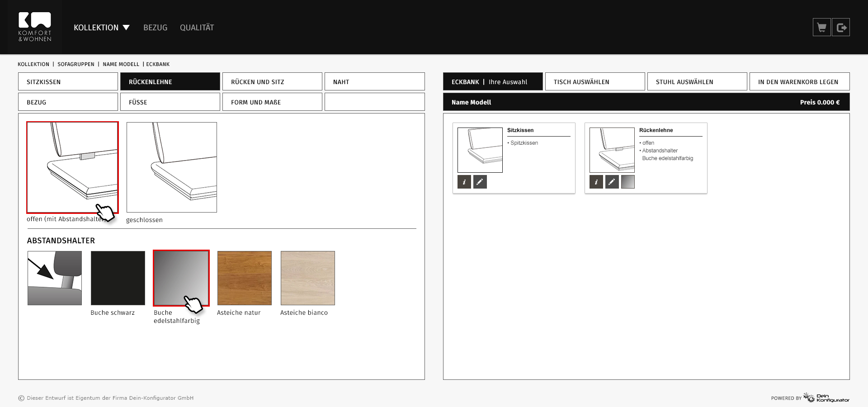868x407 pixels.
Task: Click the Tisch auswählen button
Action: (x=594, y=82)
